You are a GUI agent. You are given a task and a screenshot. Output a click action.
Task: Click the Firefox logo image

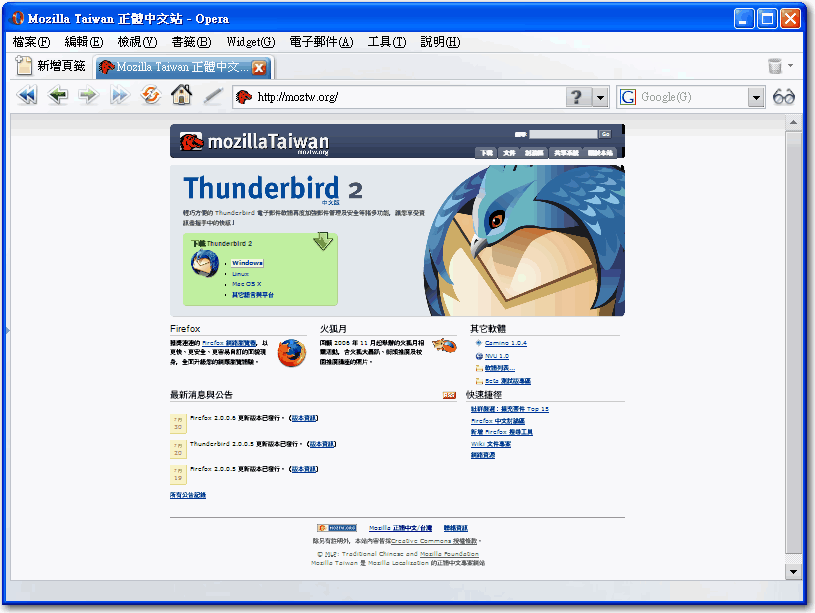tap(292, 353)
